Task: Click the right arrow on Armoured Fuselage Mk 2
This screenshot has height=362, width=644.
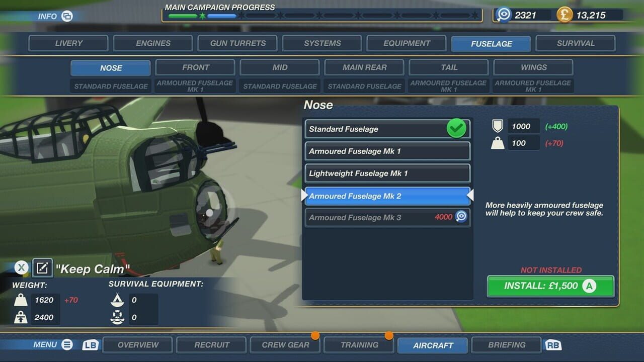Action: click(470, 196)
